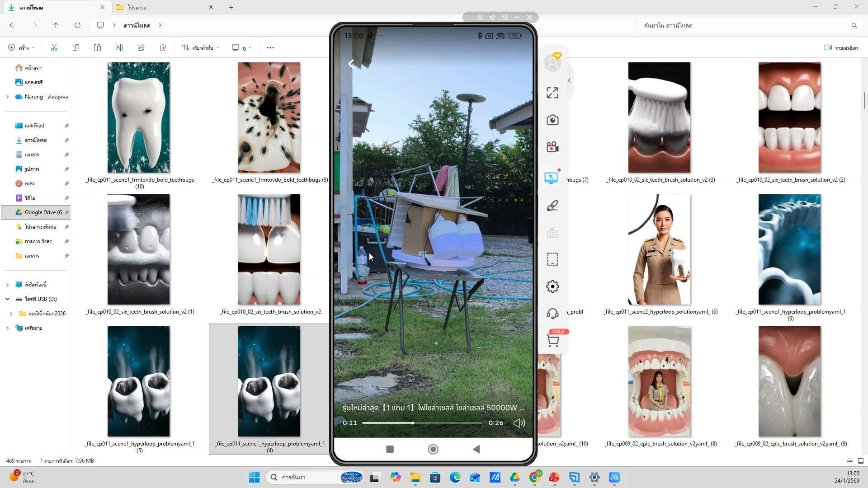Screen dimensions: 868x488
Task: Switch to large thumbnails view in status bar
Action: tap(860, 461)
